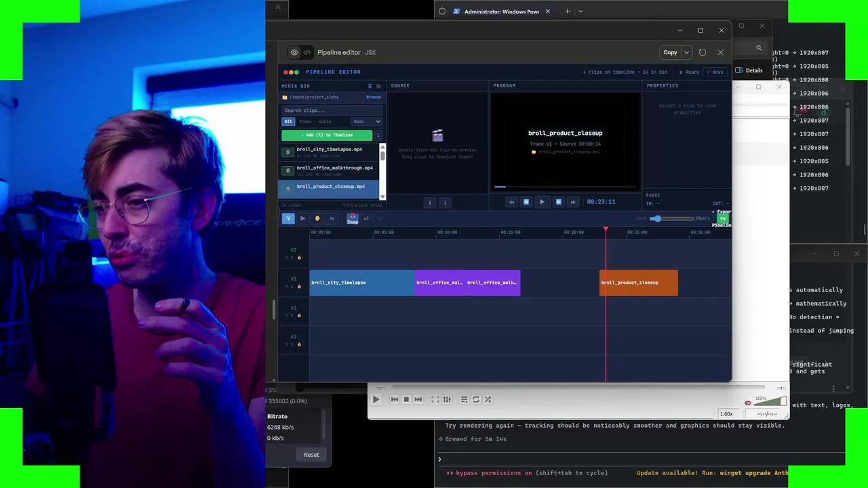Toggle the Snap magnet button
This screenshot has height=488, width=868.
(352, 218)
